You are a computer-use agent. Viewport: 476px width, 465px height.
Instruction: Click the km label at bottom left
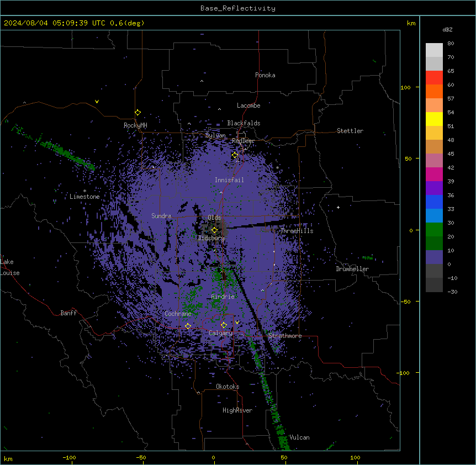coord(8,458)
